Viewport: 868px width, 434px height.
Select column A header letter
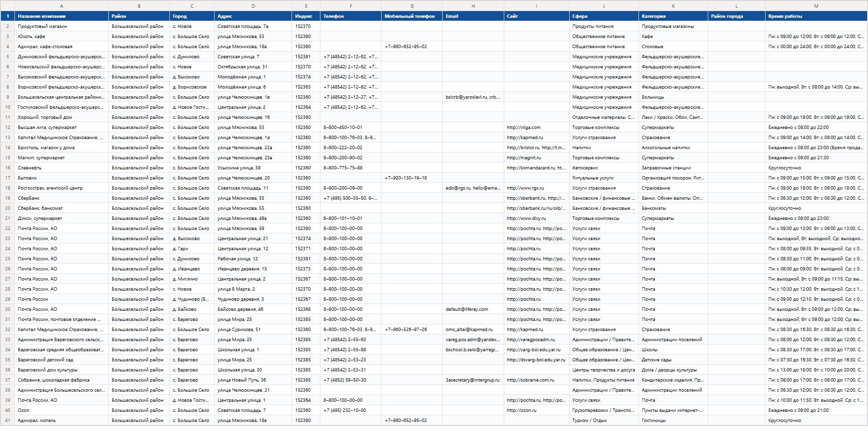click(62, 6)
